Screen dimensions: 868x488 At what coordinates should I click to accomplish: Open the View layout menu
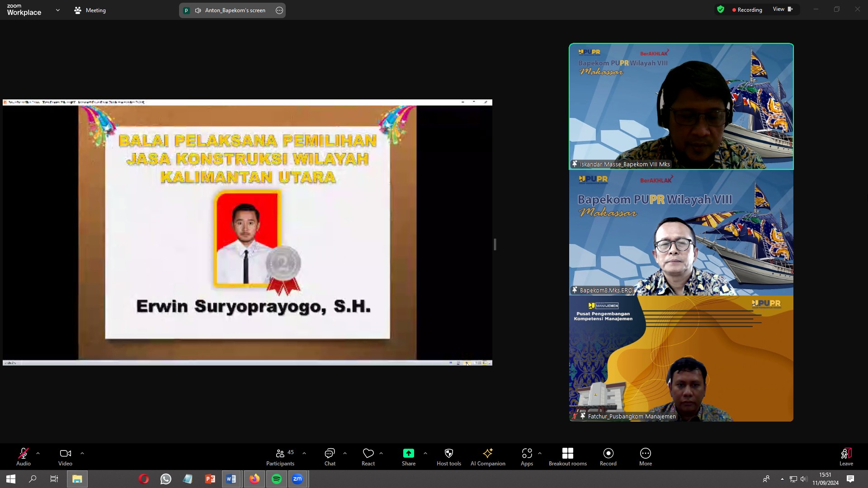click(783, 9)
